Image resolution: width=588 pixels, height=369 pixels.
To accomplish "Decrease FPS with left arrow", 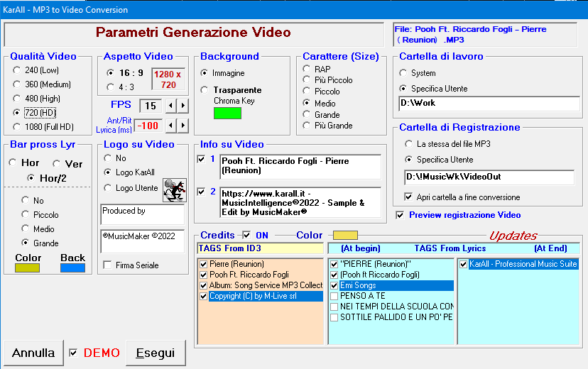I will [170, 106].
